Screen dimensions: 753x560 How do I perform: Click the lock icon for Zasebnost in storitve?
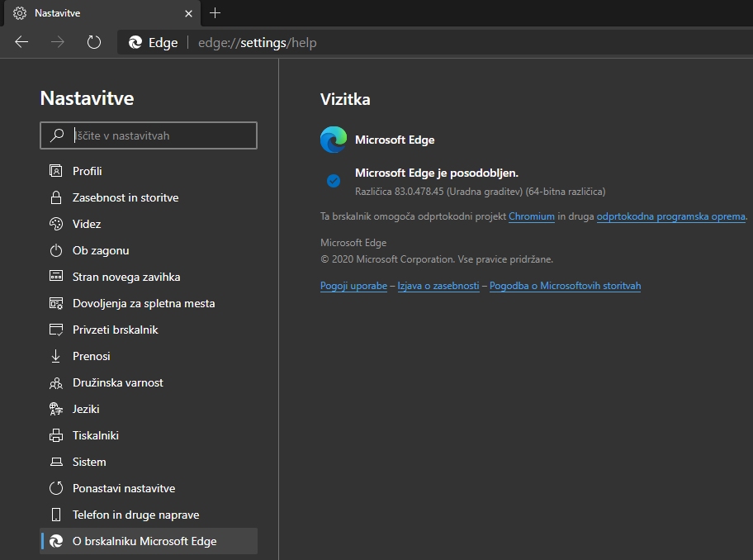(x=56, y=197)
